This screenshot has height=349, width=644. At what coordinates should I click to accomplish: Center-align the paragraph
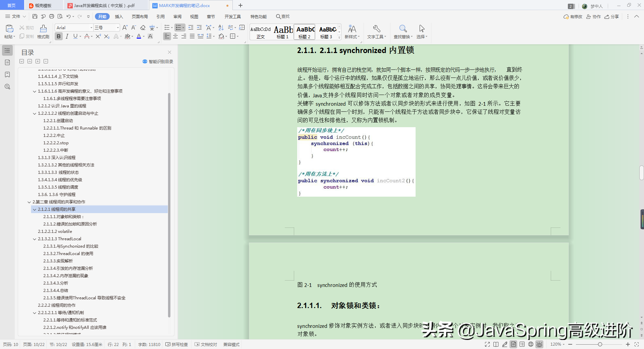tap(175, 36)
